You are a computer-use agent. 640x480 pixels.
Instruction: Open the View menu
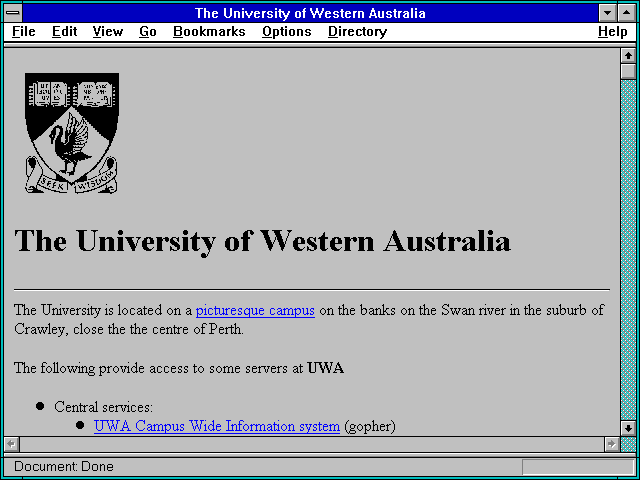click(x=107, y=31)
